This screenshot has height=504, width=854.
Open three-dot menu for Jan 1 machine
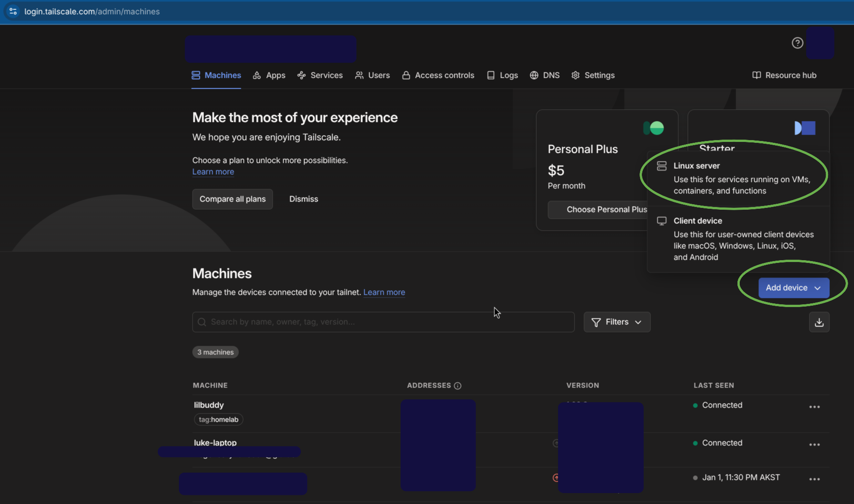[814, 479]
